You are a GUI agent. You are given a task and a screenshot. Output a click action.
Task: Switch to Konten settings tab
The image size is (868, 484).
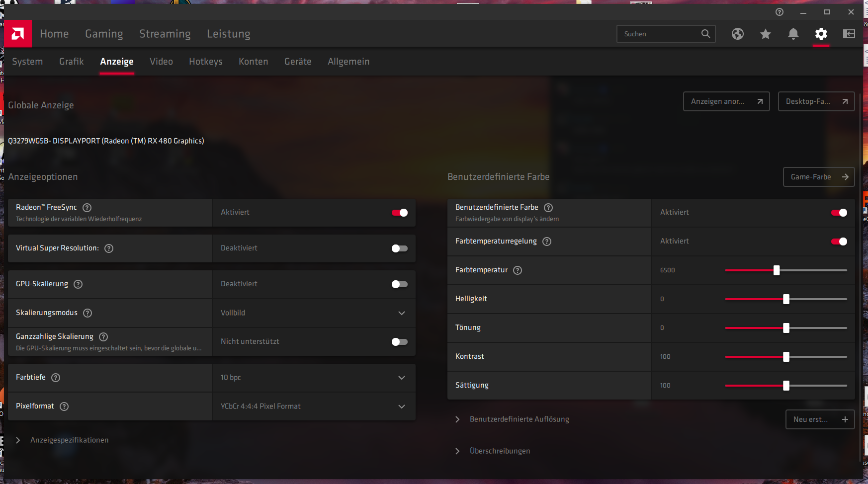pos(254,62)
